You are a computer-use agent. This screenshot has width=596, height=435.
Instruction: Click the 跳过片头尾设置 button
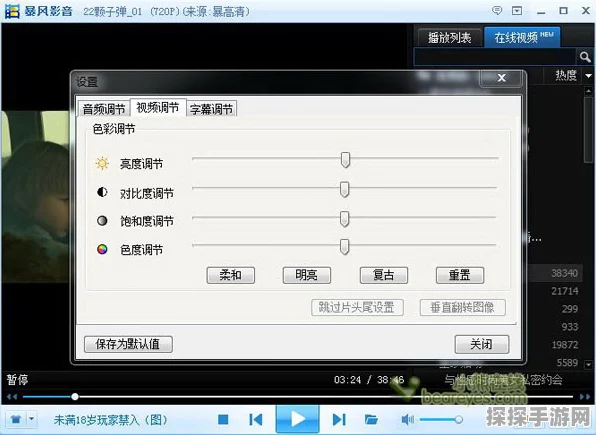357,307
